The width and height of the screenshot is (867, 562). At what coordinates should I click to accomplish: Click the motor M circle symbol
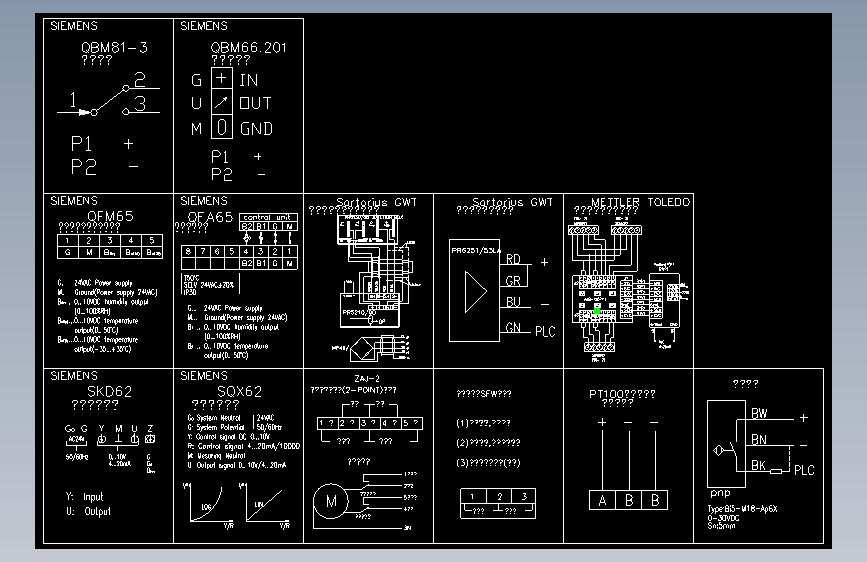coord(331,502)
